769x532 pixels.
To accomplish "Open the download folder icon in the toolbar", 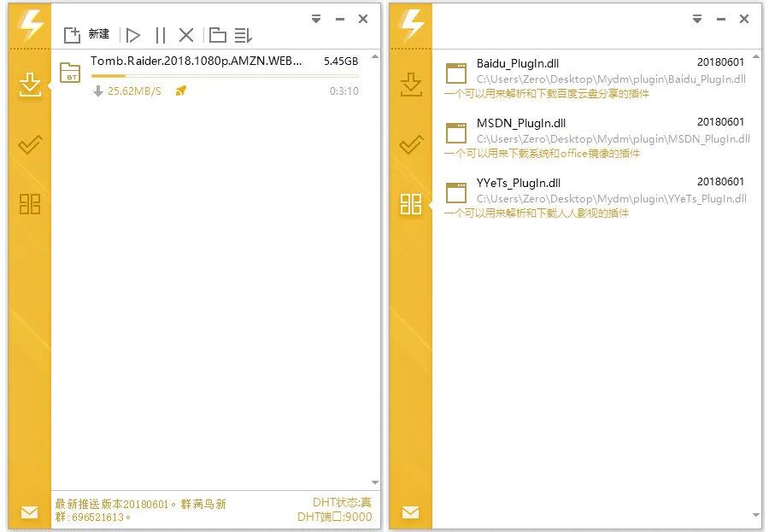I will [217, 35].
